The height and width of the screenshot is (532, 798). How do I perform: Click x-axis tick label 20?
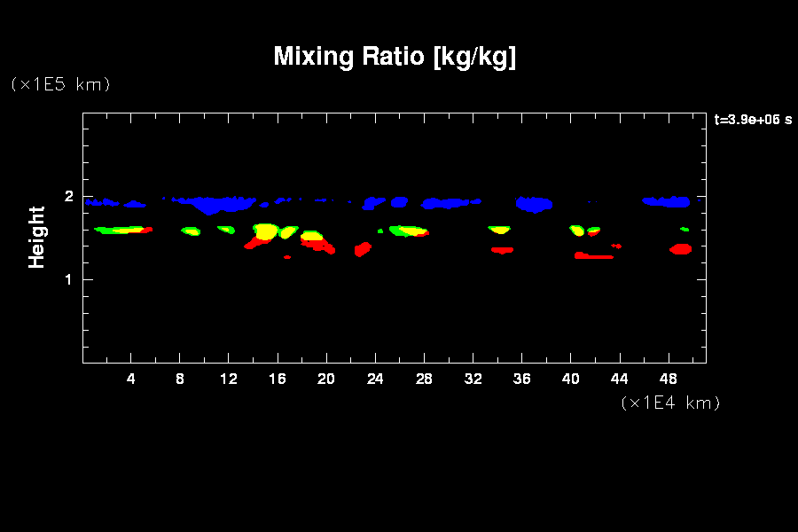326,379
